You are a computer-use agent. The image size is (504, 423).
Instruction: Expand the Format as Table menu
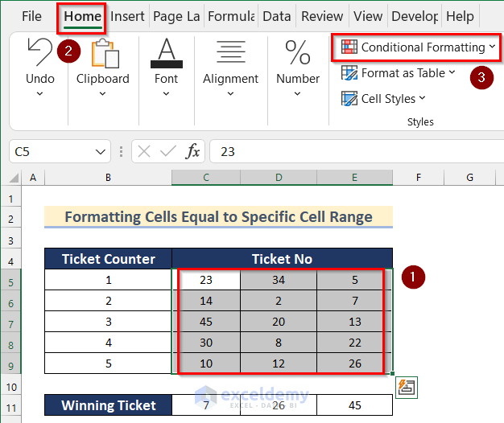coord(398,73)
